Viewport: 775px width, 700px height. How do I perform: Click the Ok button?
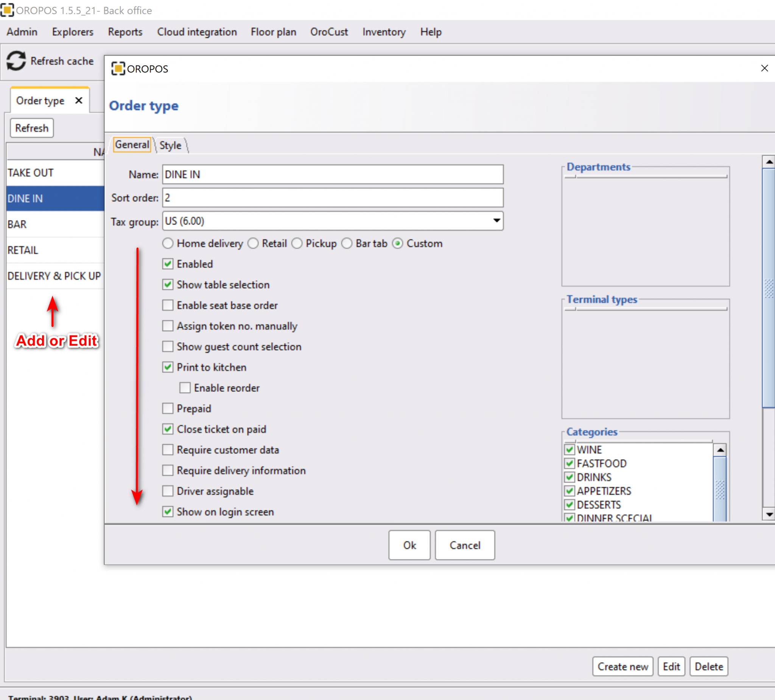tap(409, 545)
